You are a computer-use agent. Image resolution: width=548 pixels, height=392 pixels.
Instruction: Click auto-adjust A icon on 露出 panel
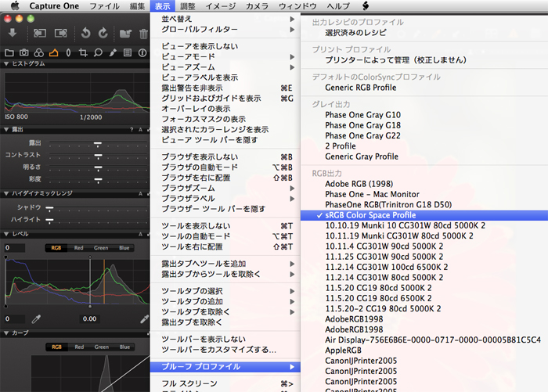140,130
